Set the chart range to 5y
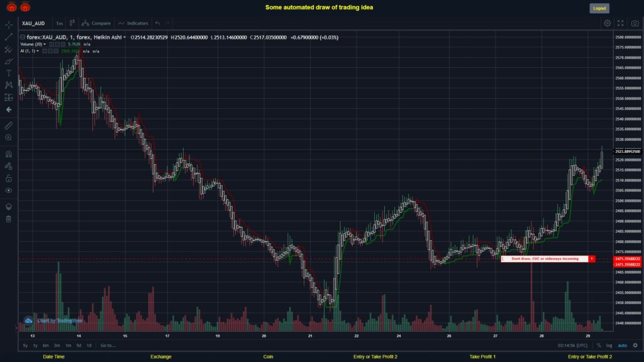The height and width of the screenshot is (362, 644). tap(25, 346)
